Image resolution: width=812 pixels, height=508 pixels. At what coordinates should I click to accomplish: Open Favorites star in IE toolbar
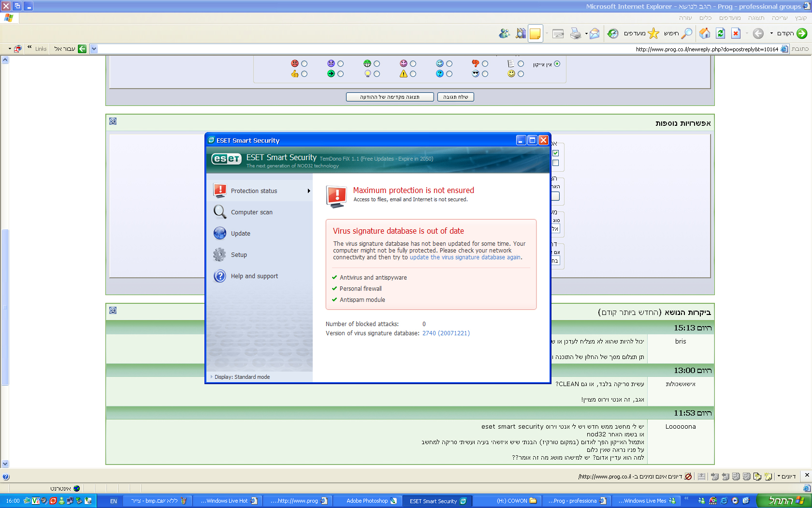653,33
